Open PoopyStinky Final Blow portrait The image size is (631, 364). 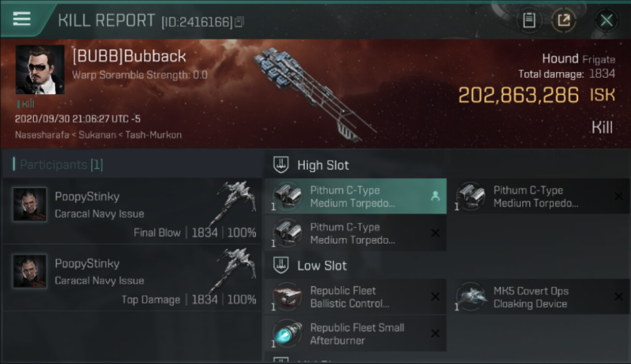click(x=30, y=204)
